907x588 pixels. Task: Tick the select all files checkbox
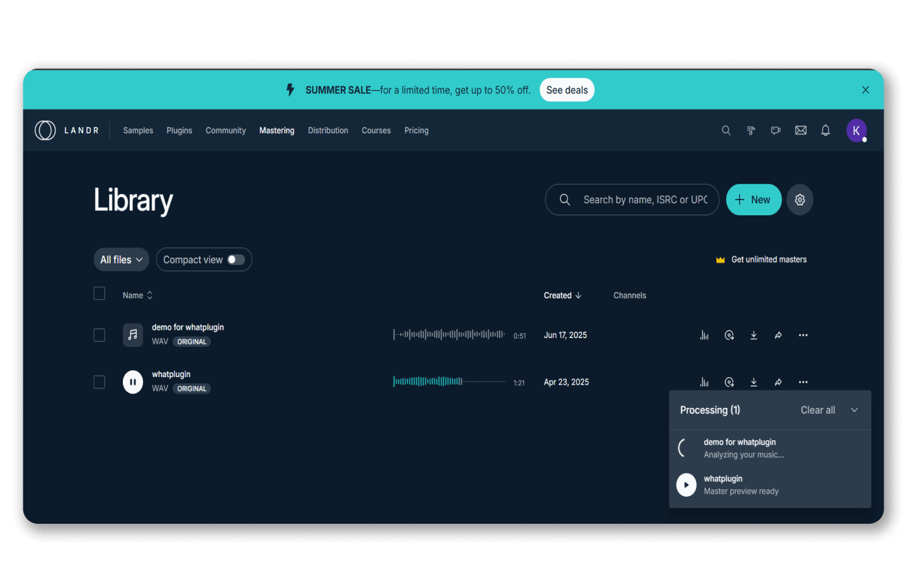100,293
